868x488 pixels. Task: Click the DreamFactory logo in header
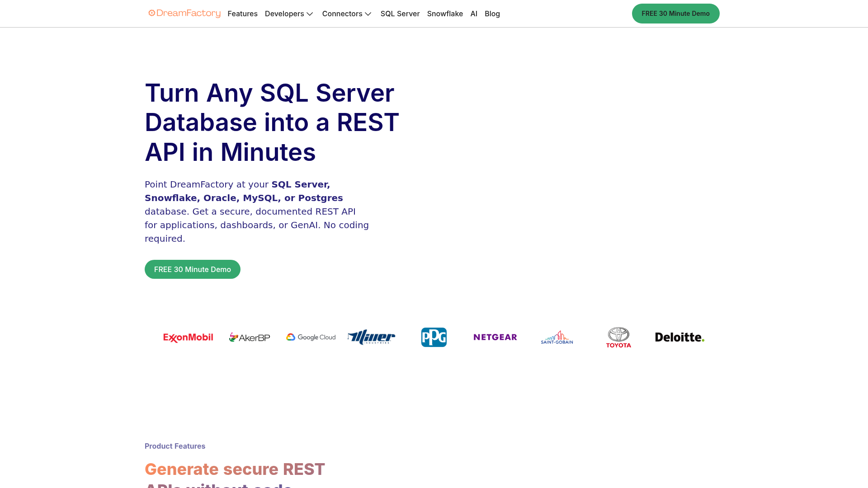point(184,14)
